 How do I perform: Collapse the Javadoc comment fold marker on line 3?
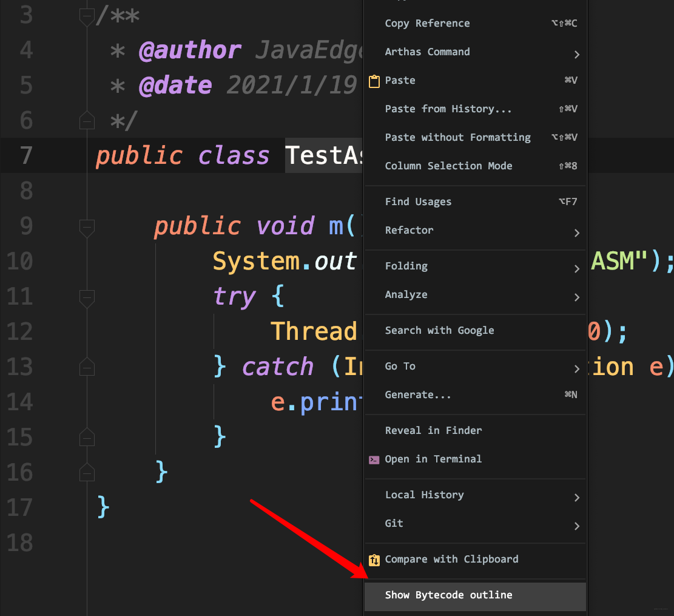(87, 16)
